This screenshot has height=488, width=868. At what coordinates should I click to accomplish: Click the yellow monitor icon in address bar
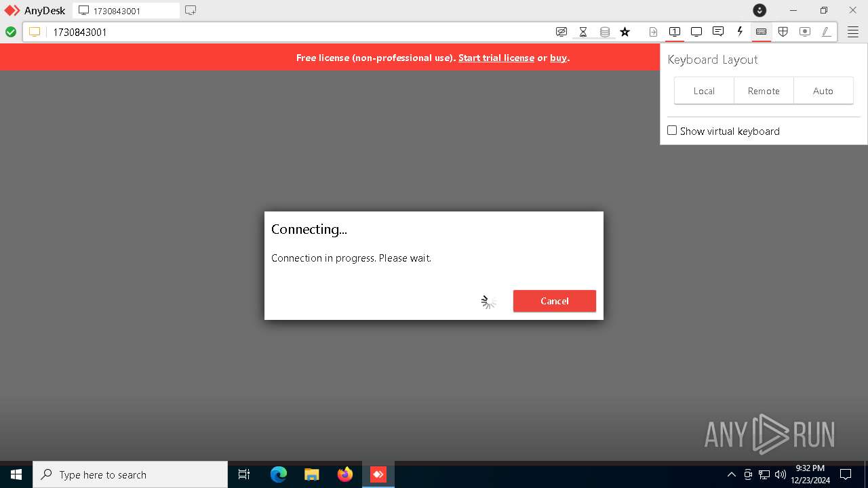coord(35,32)
